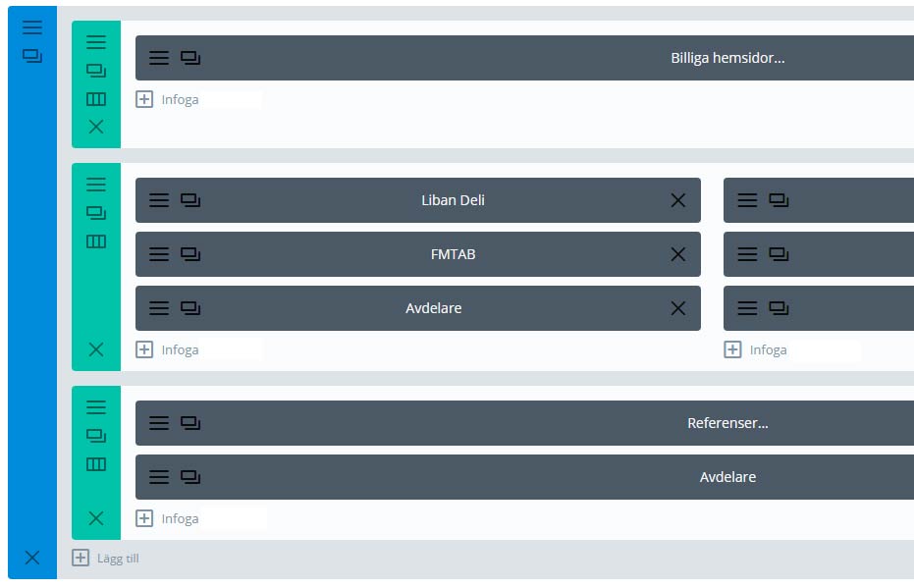Image resolution: width=914 pixels, height=588 pixels.
Task: Click Infoga under the Billiga hemsidor module
Action: coord(168,99)
